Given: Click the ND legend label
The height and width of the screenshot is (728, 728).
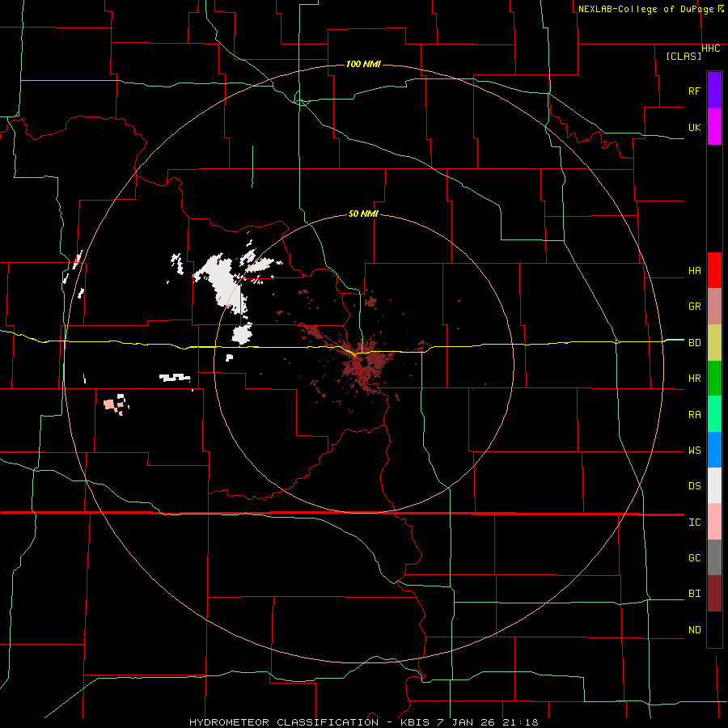Looking at the screenshot, I should click(x=695, y=630).
